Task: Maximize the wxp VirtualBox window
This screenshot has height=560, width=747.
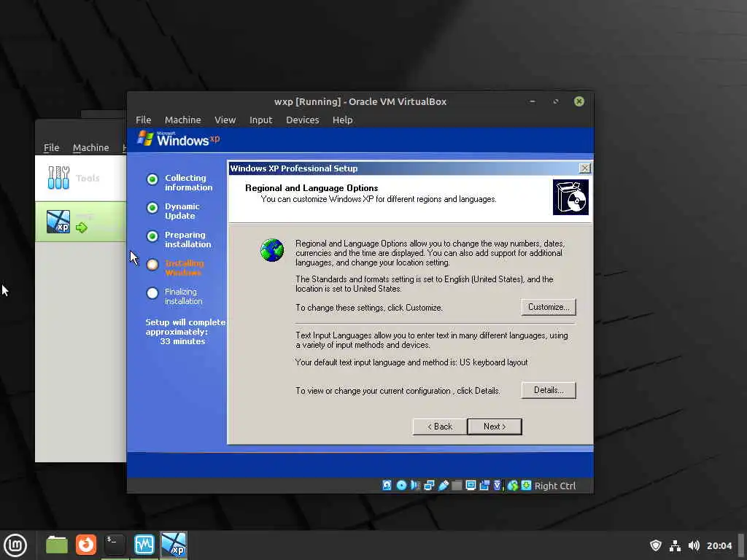Action: pyautogui.click(x=555, y=101)
